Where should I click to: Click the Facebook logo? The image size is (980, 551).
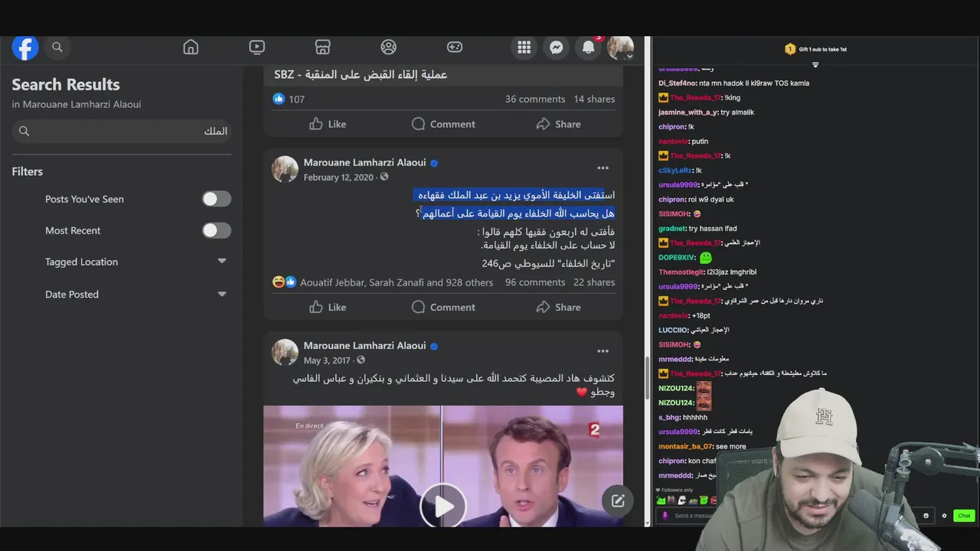(25, 47)
